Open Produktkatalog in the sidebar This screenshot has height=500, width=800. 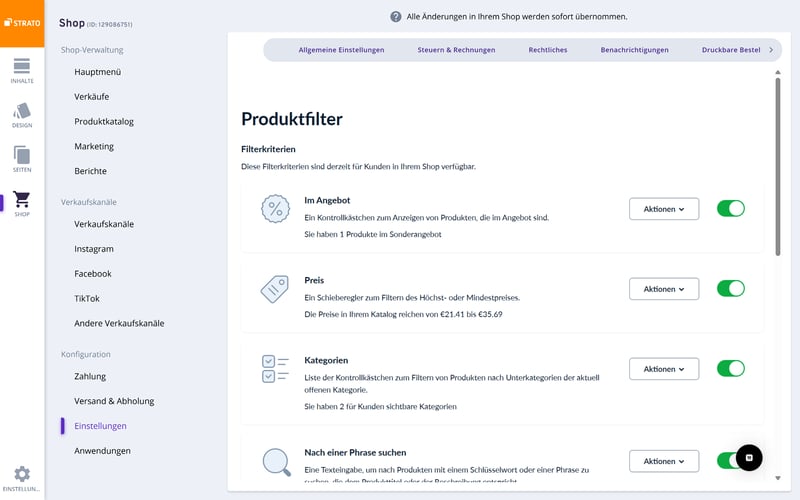(104, 122)
